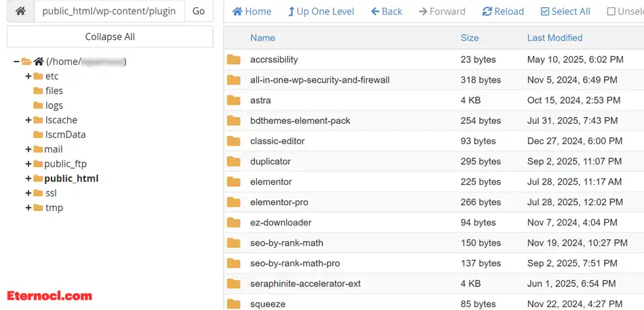Click the all-in-one-wp-security-and-firewall folder icon
This screenshot has width=644, height=310.
[234, 80]
